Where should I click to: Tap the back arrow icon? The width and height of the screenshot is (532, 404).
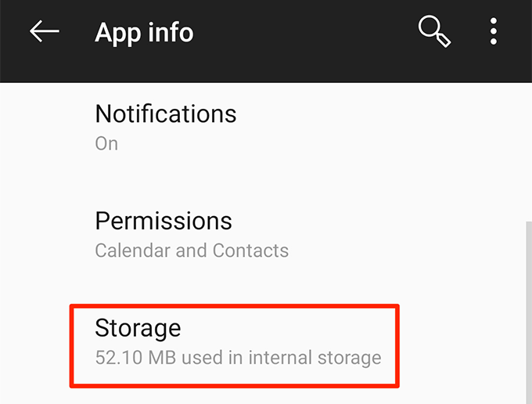pyautogui.click(x=45, y=32)
